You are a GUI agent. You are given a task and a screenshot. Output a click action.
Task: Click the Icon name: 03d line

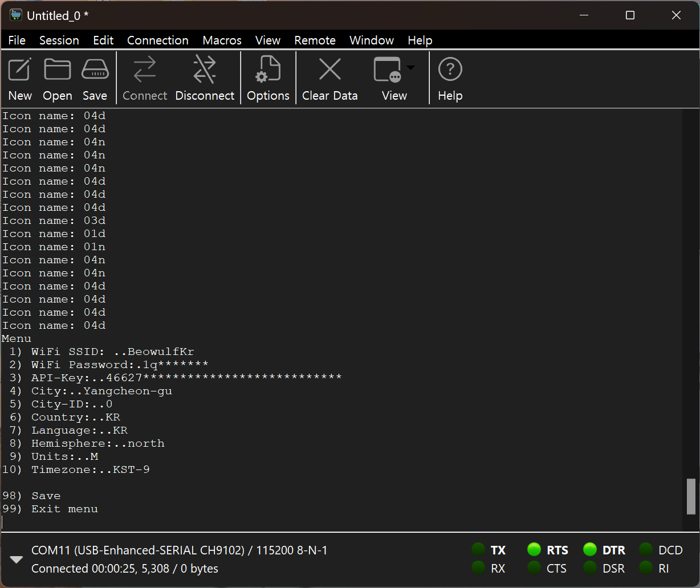pyautogui.click(x=54, y=220)
